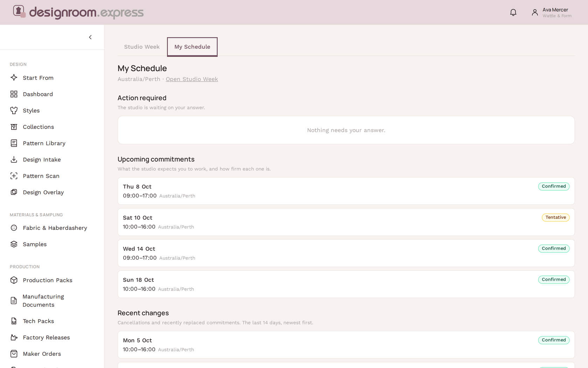Click the Pattern Scan icon
The width and height of the screenshot is (588, 368).
[x=14, y=176]
